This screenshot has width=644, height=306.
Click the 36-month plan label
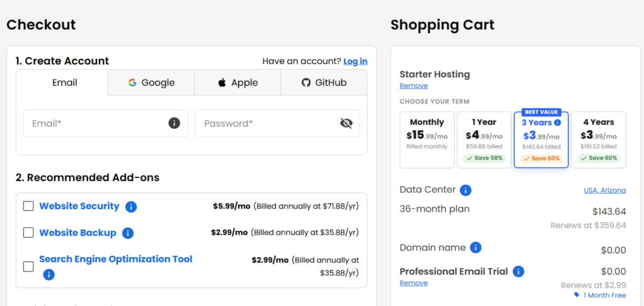coord(435,209)
